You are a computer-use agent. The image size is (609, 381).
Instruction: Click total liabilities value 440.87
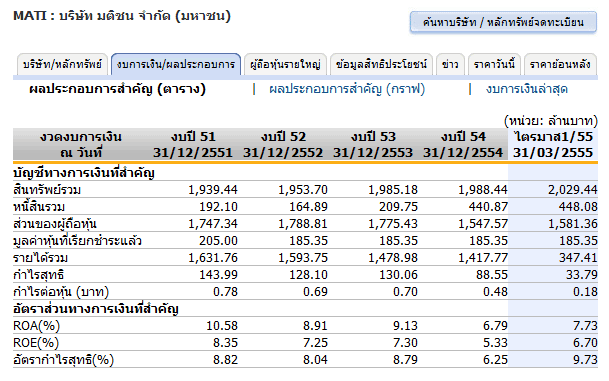point(488,207)
